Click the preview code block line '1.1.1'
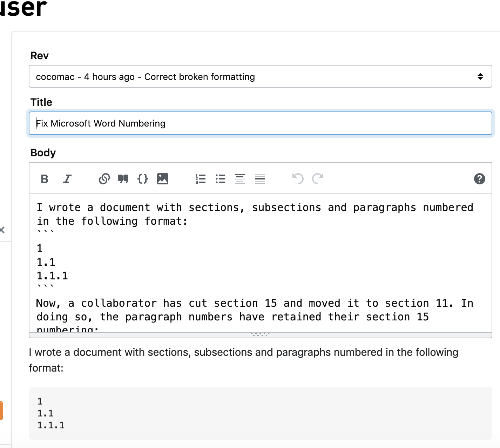Screen dimensions: 500x448 click(x=51, y=425)
